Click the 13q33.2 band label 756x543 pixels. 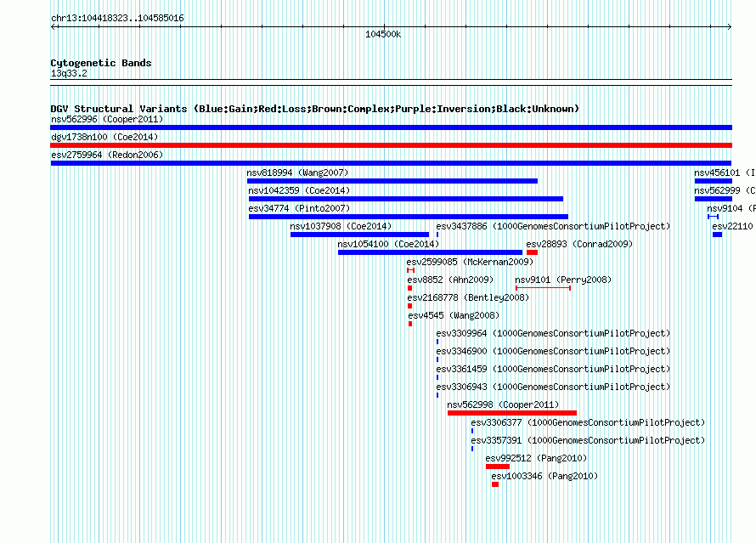[x=69, y=73]
